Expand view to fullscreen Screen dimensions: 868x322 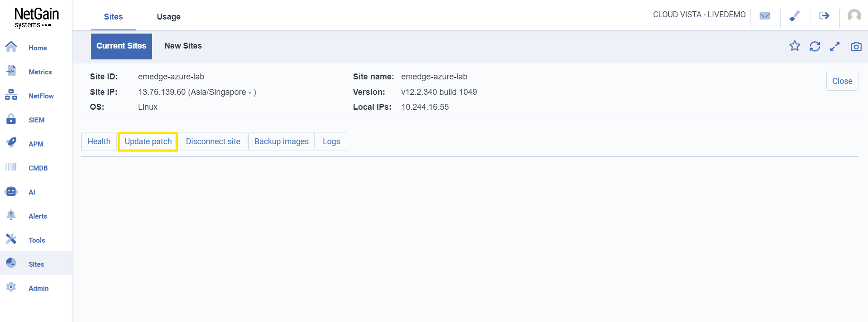pyautogui.click(x=835, y=46)
